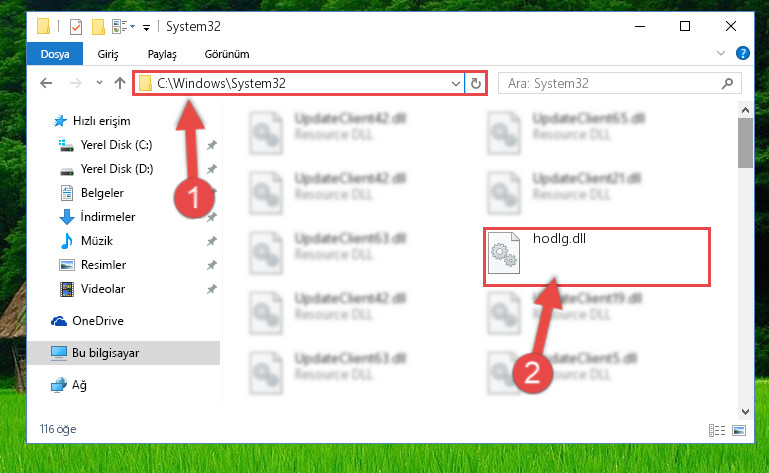Click the Up one level arrow
This screenshot has width=769, height=473.
pos(120,83)
